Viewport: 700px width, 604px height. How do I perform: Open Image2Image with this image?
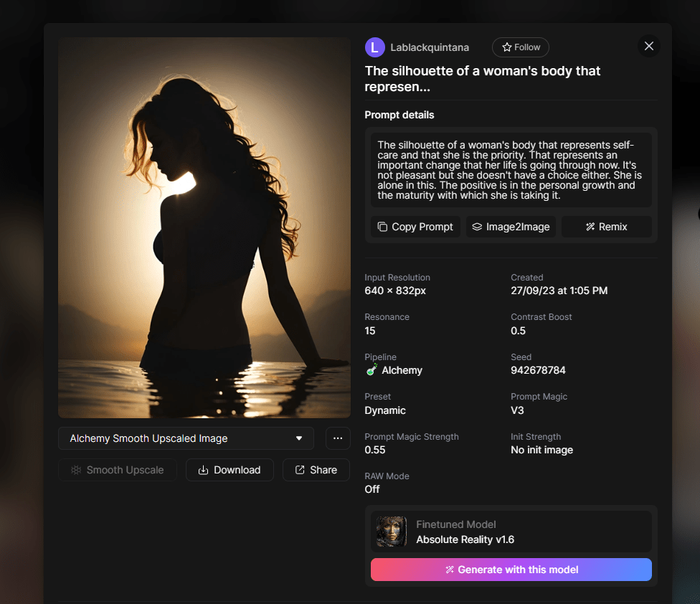(x=510, y=227)
